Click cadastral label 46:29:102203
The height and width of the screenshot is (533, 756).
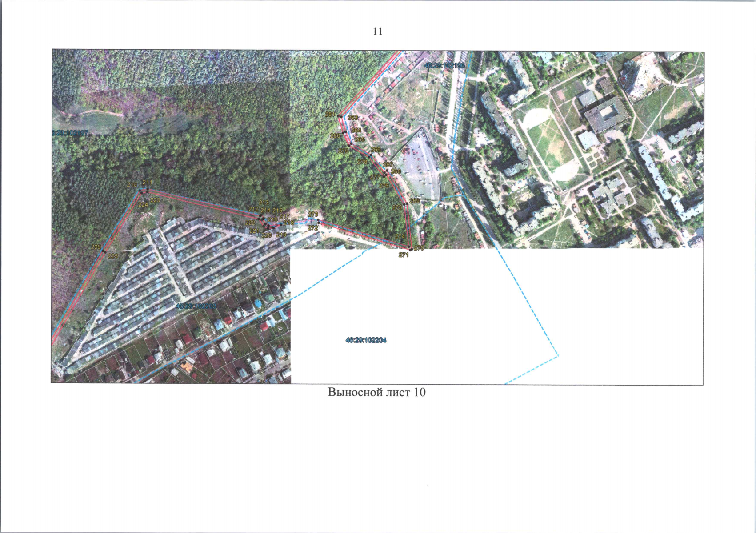[196, 306]
